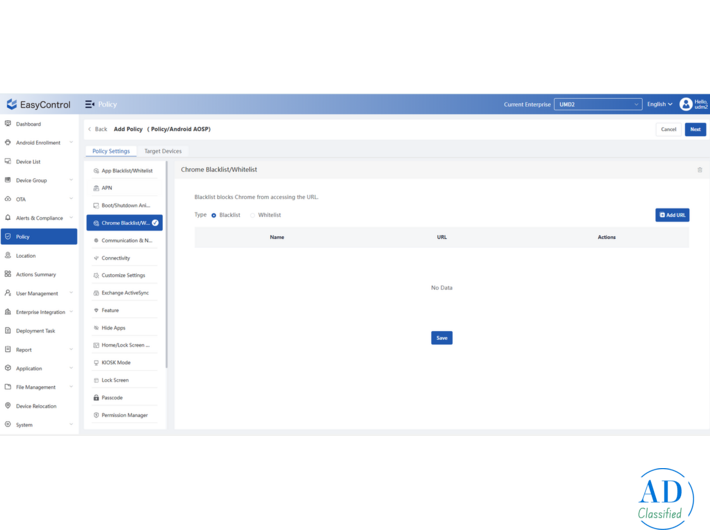Click the Add URL button
The image size is (710, 530).
tap(672, 215)
